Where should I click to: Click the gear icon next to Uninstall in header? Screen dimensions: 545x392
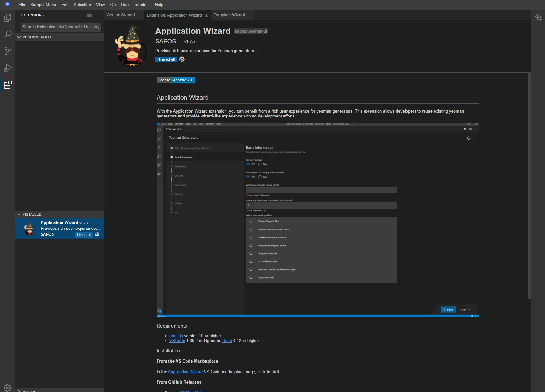pos(182,59)
